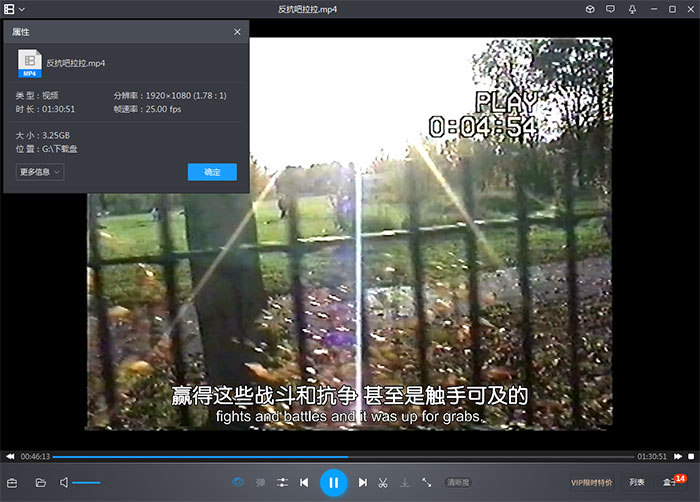Viewport: 700px width, 502px height.
Task: Open a file with the folder icon
Action: 41,483
